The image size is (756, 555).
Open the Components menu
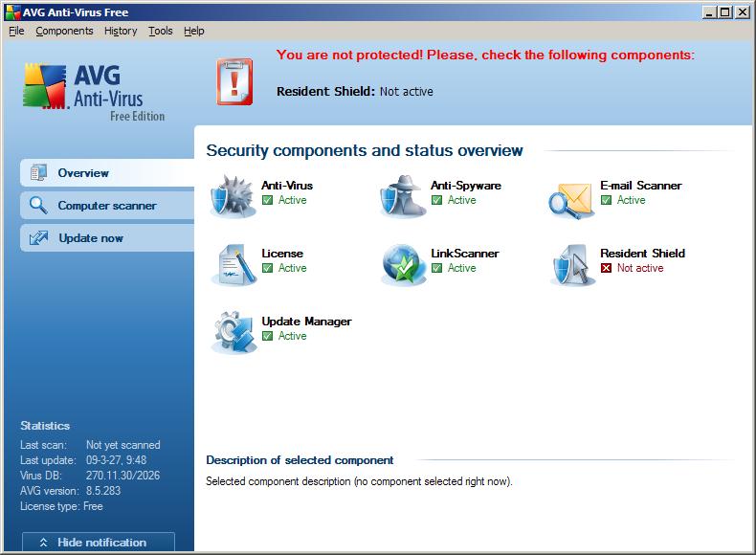(x=64, y=31)
